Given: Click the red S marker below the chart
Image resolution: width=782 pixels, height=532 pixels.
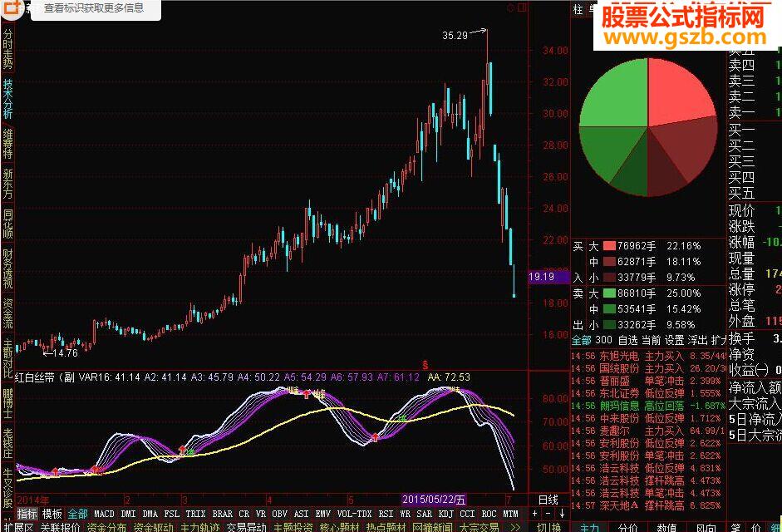Looking at the screenshot, I should coord(425,365).
